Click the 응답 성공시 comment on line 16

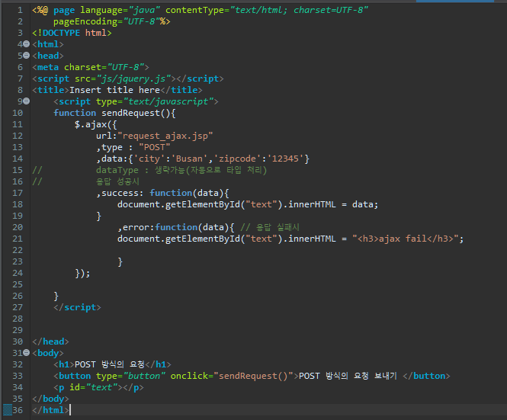coord(117,181)
